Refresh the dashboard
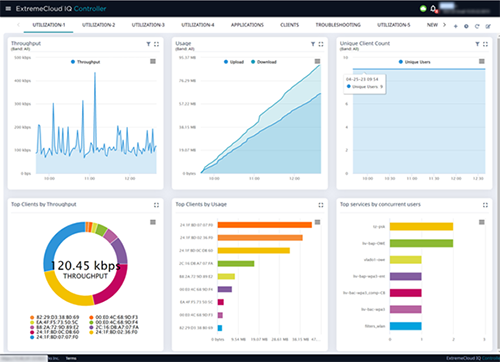Viewport: 500px width, 362px height. 477,26
